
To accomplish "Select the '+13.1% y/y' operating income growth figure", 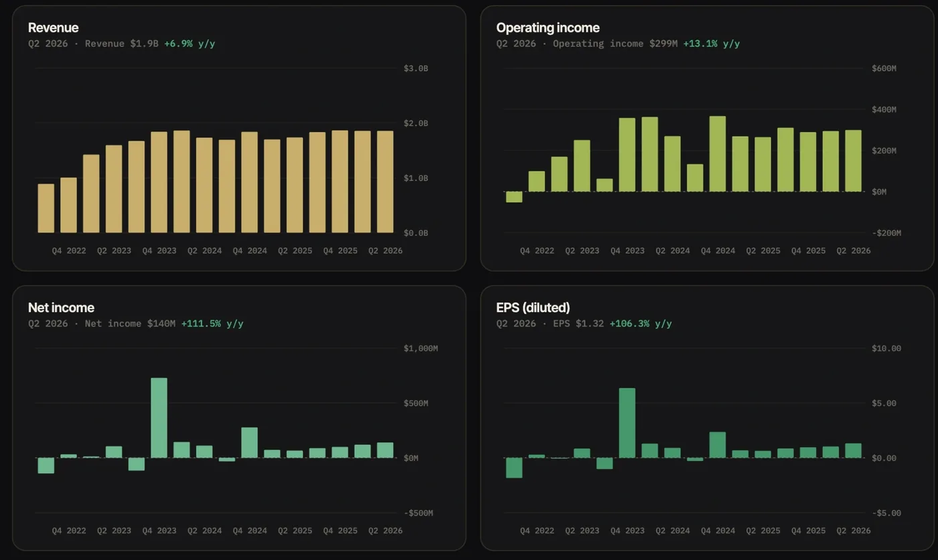I will coord(712,44).
